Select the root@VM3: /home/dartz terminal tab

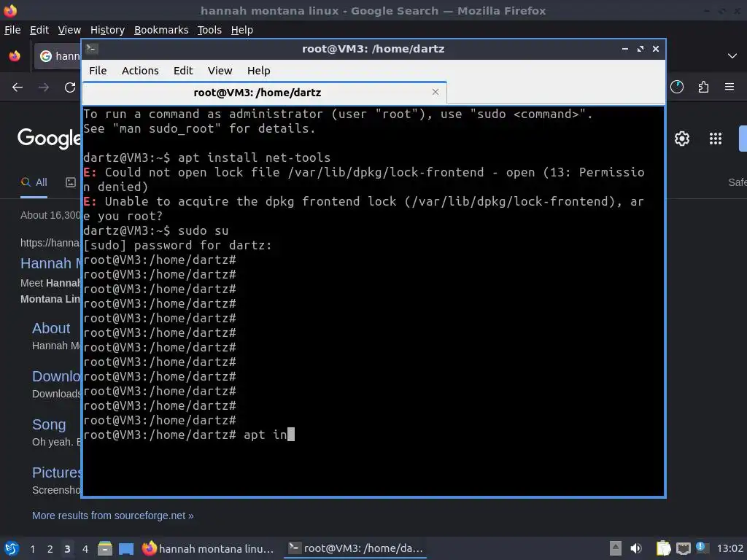coord(264,93)
